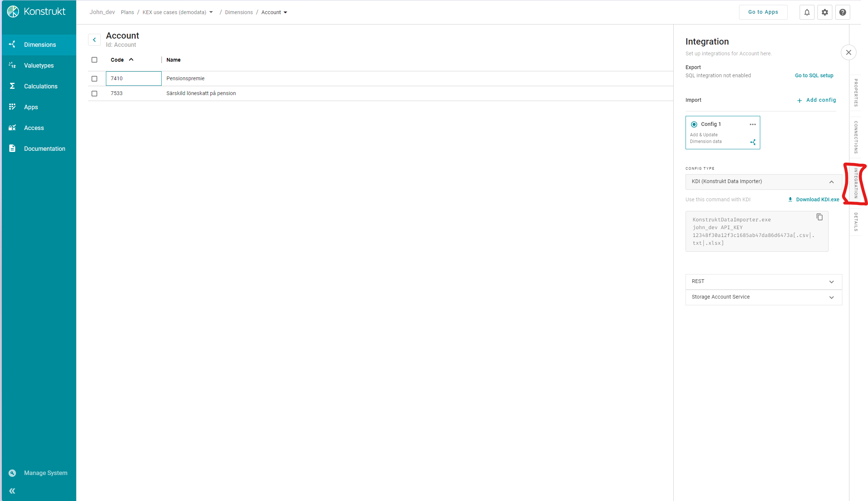The image size is (868, 501).
Task: Tick the checkbox for row 7410
Action: [94, 79]
